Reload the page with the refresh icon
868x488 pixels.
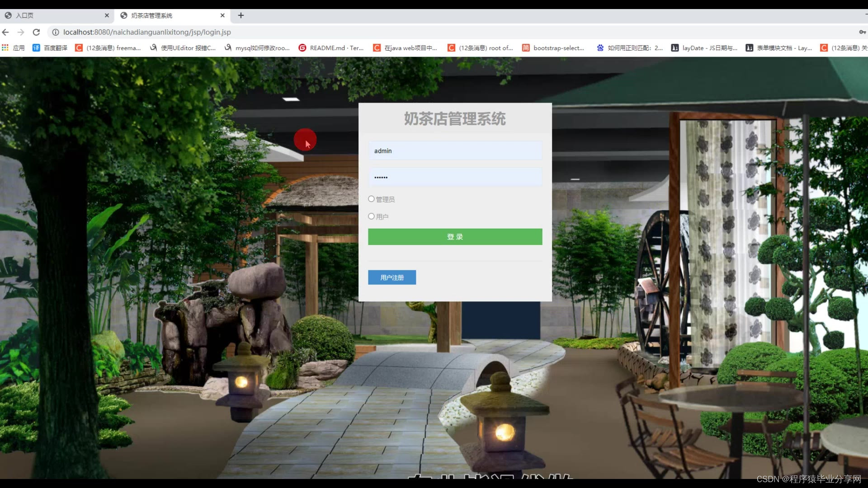tap(36, 32)
